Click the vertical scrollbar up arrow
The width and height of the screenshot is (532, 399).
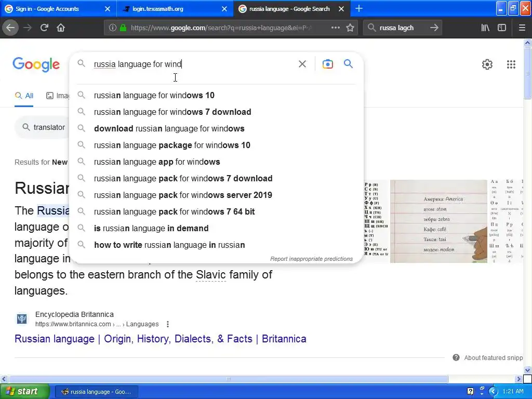pos(527,43)
